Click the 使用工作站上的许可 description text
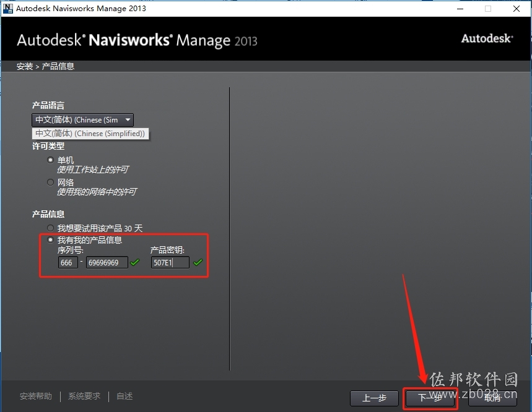532x412 pixels. pos(93,170)
